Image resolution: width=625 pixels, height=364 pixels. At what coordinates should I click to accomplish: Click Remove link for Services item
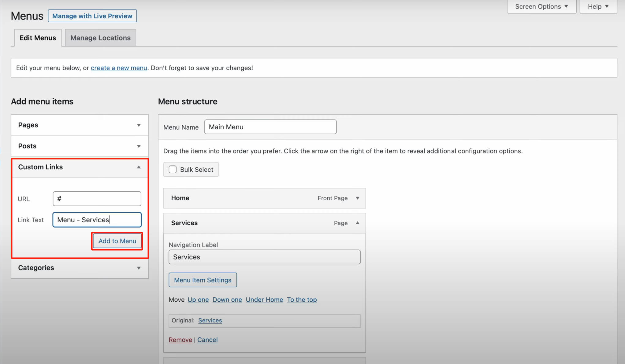180,340
